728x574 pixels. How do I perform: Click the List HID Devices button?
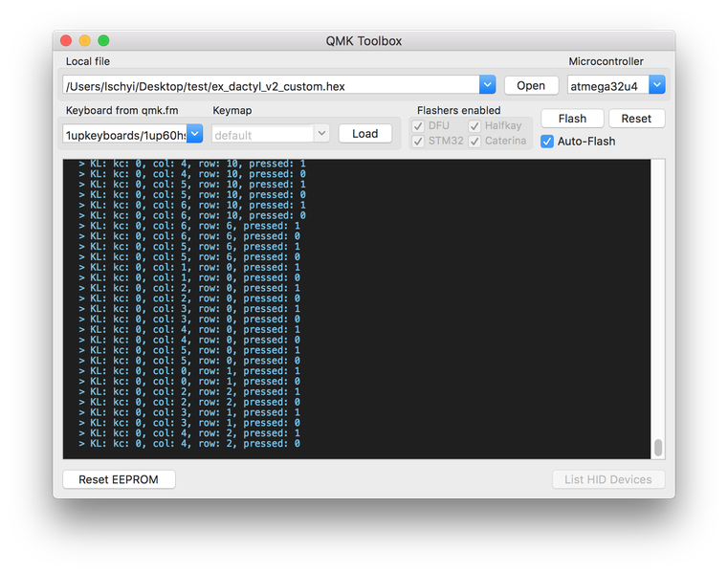tap(608, 479)
